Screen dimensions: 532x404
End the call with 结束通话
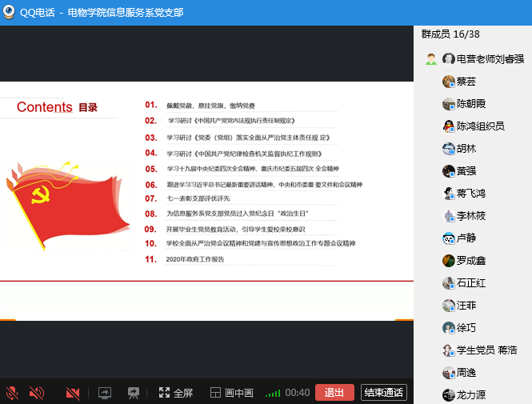384,393
